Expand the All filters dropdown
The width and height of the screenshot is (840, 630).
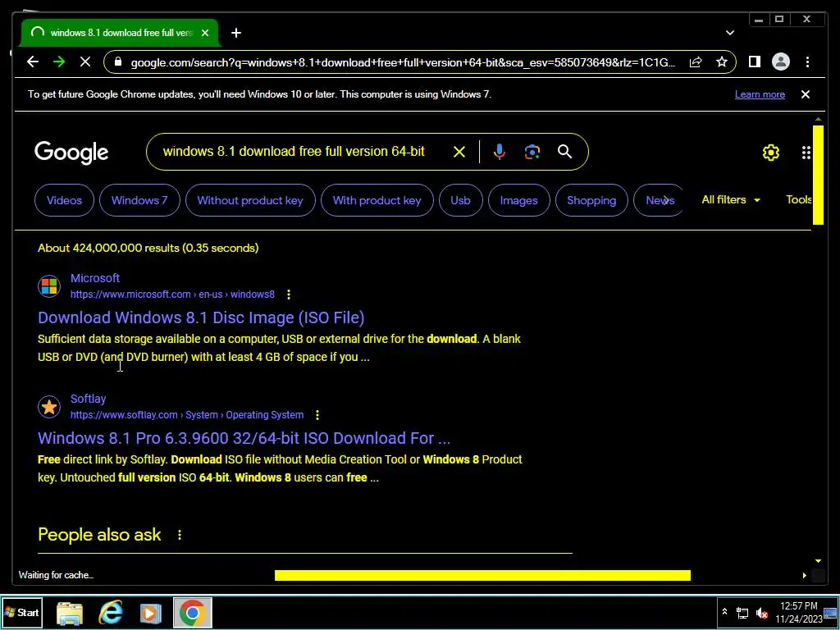tap(731, 200)
